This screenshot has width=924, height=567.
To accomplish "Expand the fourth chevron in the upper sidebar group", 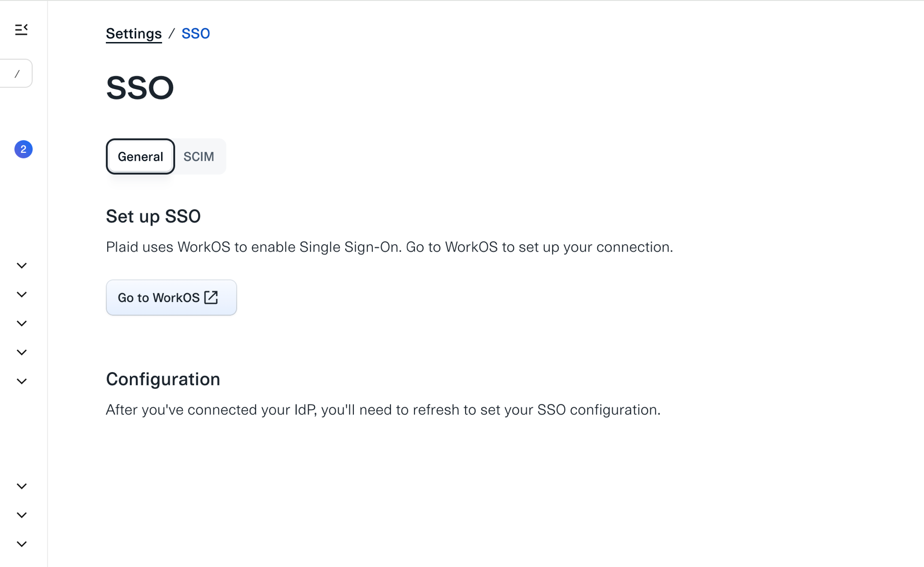I will coord(22,352).
